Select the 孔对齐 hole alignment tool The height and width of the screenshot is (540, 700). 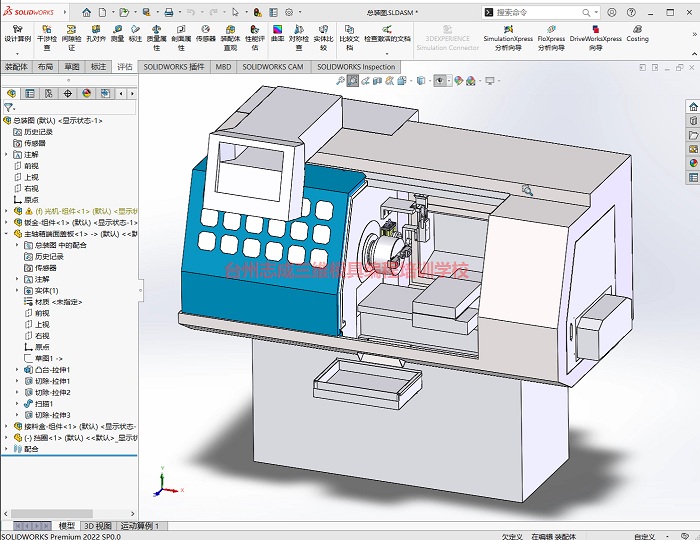coord(96,33)
